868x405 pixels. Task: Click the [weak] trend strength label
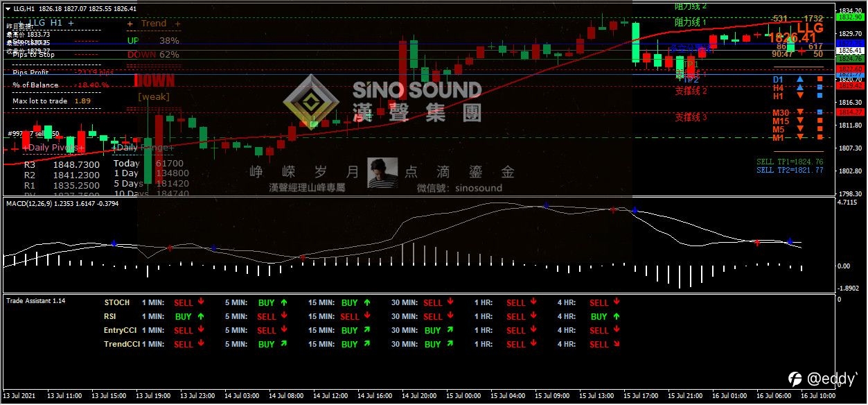(x=154, y=97)
